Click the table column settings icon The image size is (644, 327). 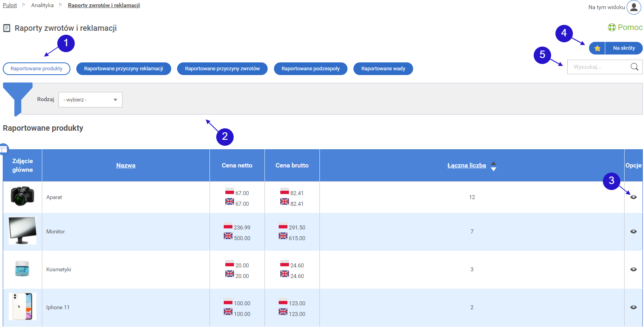click(4, 149)
